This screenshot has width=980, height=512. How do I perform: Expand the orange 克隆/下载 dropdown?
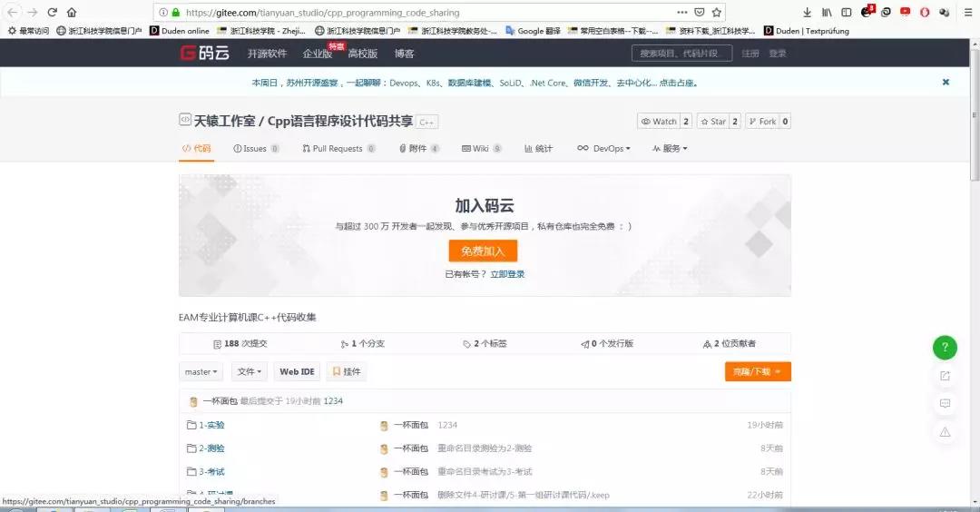click(x=758, y=371)
